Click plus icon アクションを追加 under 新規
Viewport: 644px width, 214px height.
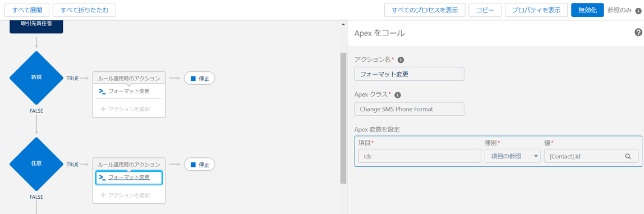(x=103, y=109)
